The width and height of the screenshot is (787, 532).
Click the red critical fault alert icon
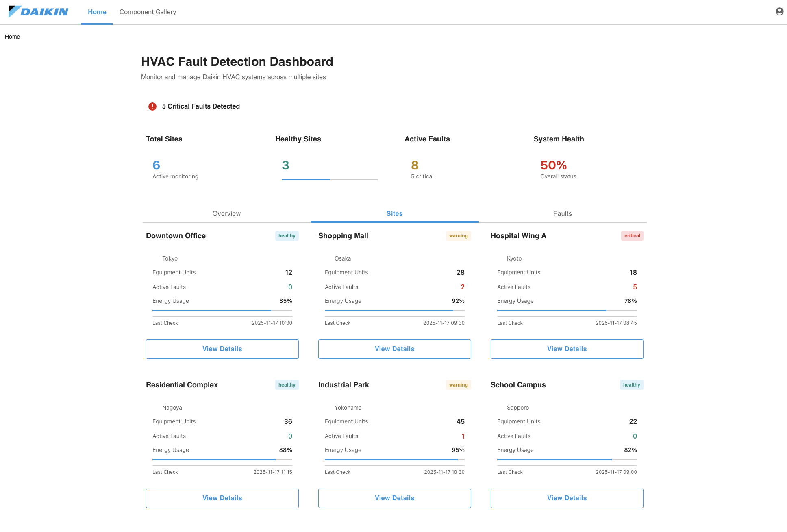pyautogui.click(x=152, y=106)
